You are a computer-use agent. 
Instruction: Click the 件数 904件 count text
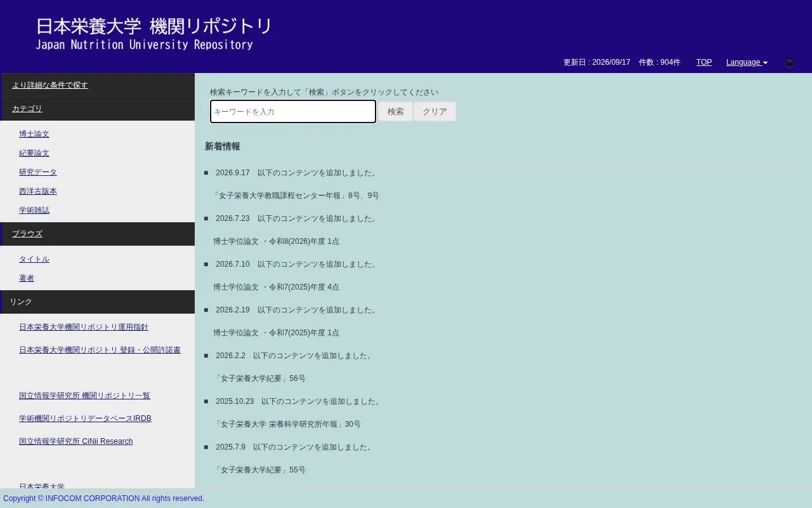coord(660,62)
